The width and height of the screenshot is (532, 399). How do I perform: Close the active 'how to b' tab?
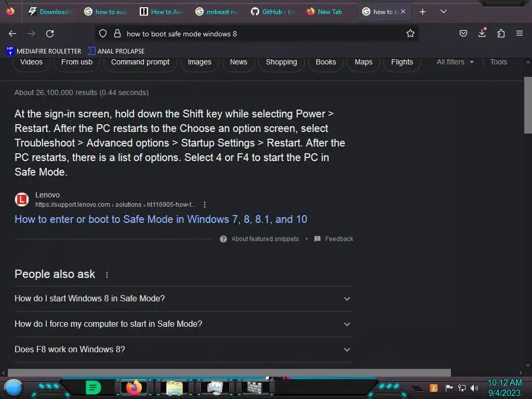[x=403, y=11]
